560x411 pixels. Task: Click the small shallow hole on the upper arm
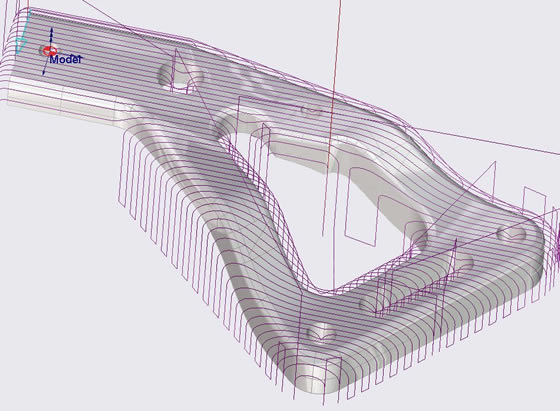311,110
